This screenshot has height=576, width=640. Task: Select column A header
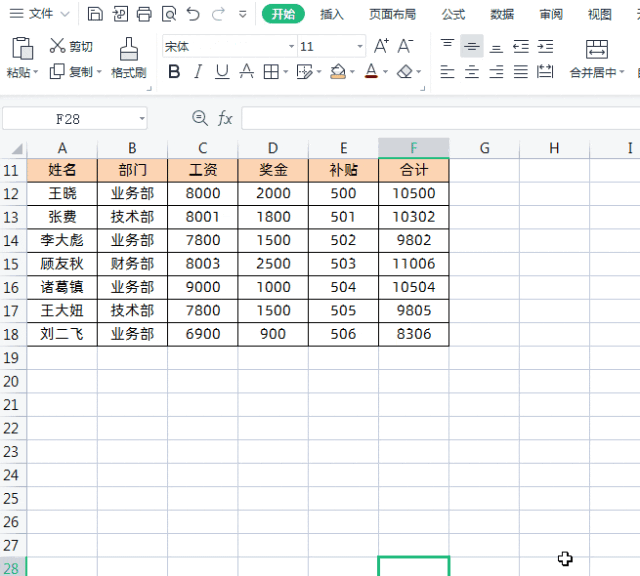pyautogui.click(x=62, y=148)
